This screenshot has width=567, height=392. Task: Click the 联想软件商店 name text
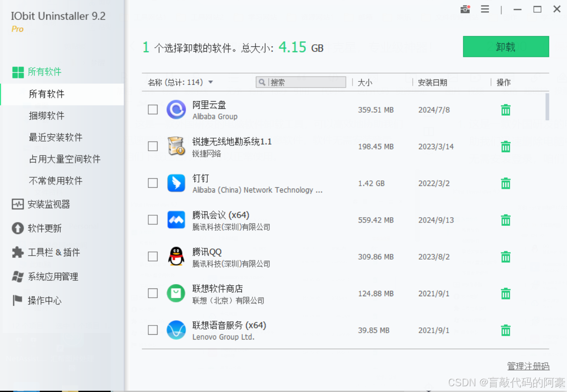tap(217, 288)
